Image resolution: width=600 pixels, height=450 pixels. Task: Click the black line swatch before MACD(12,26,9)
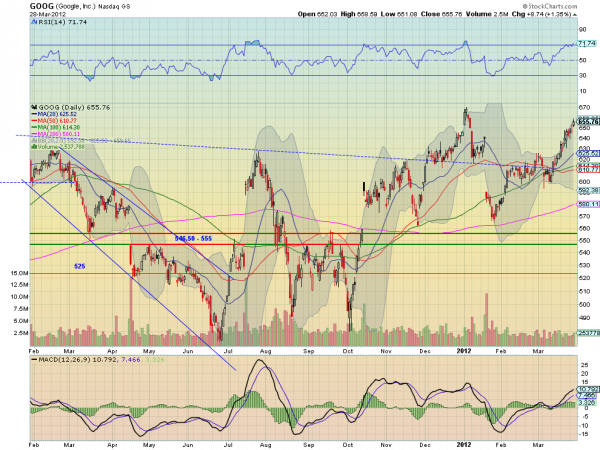tap(34, 360)
